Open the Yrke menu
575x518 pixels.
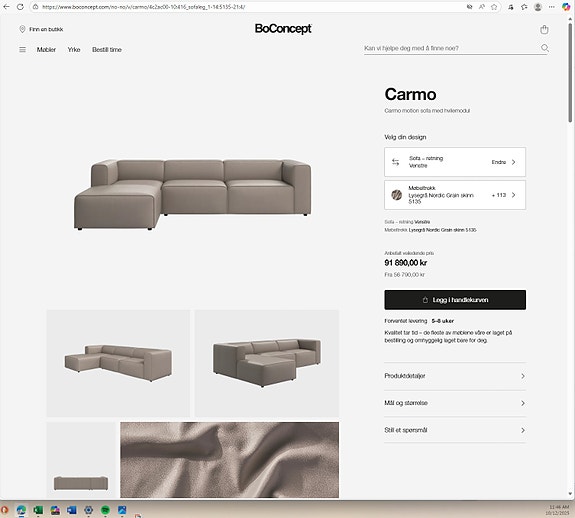(x=74, y=49)
